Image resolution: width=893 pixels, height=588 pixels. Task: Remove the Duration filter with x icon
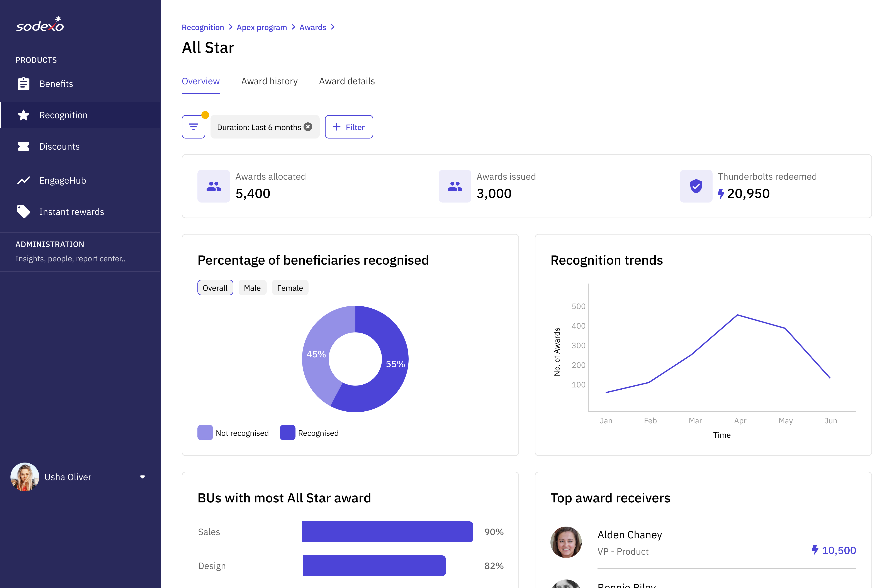click(x=308, y=127)
